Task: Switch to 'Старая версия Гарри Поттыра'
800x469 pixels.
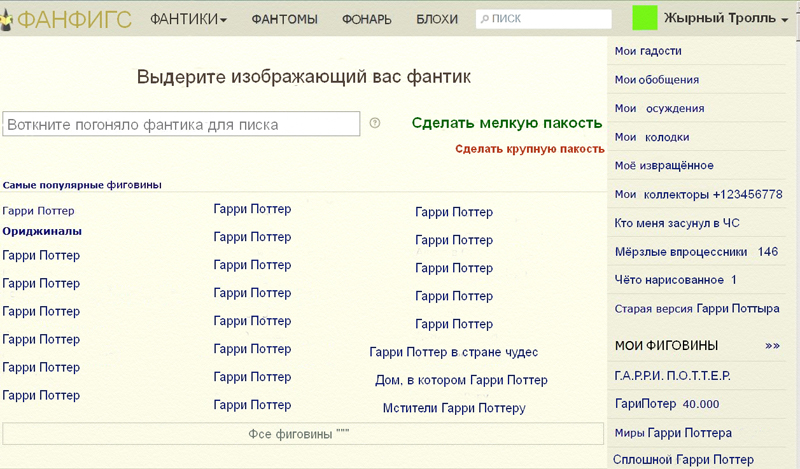Action: 696,309
